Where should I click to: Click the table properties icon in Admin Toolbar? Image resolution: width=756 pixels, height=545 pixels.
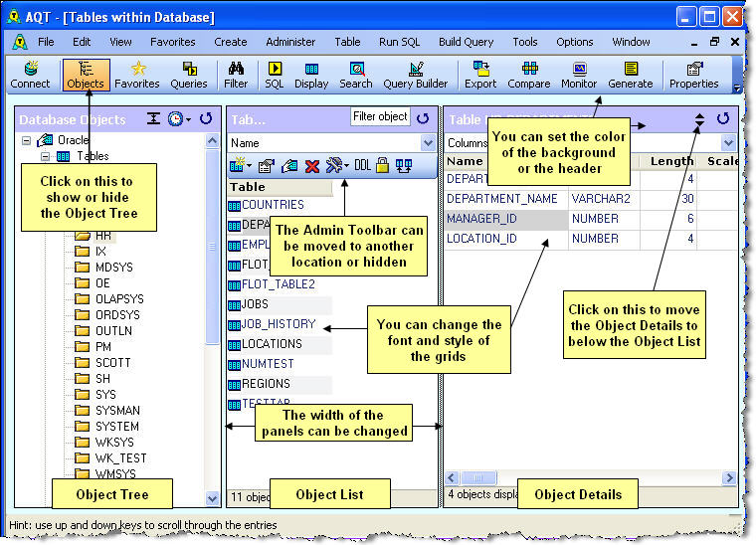(267, 166)
